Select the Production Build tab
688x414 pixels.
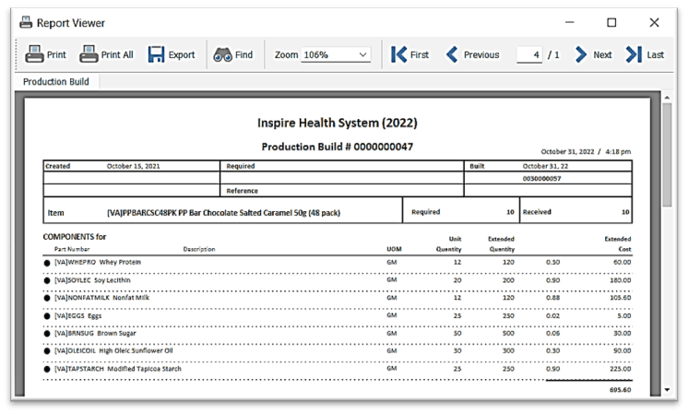[x=56, y=82]
